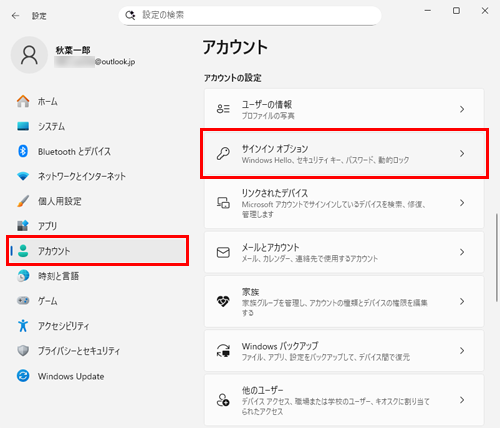This screenshot has width=500, height=428.
Task: Click the vertical scrollbar on right
Action: pos(497,257)
